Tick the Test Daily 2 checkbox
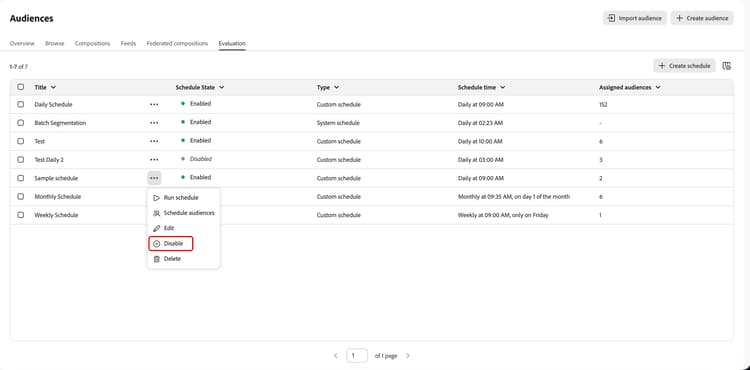The width and height of the screenshot is (750, 370). pyautogui.click(x=21, y=160)
